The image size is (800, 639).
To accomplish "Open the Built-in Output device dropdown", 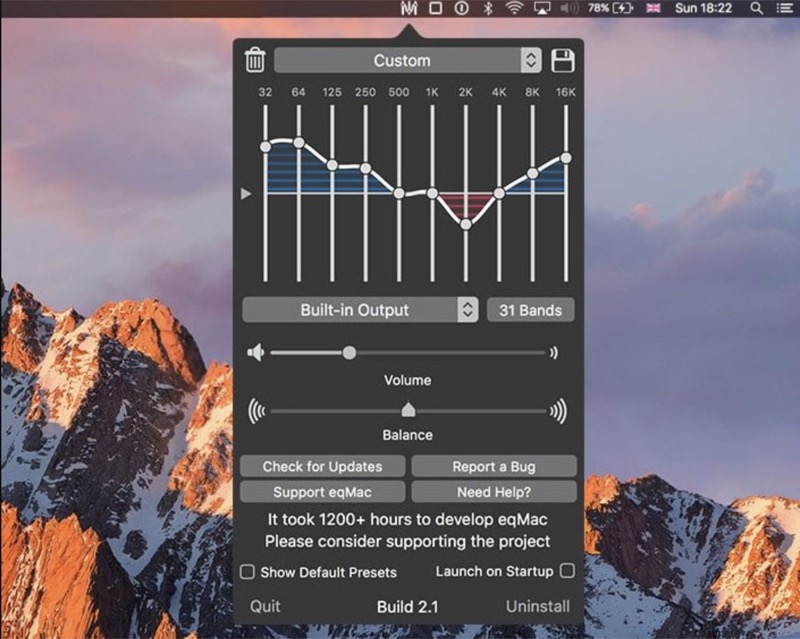I will coord(360,310).
